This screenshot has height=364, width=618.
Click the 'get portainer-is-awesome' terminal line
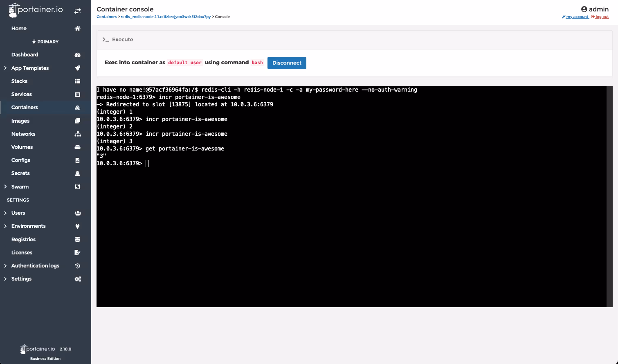click(160, 149)
